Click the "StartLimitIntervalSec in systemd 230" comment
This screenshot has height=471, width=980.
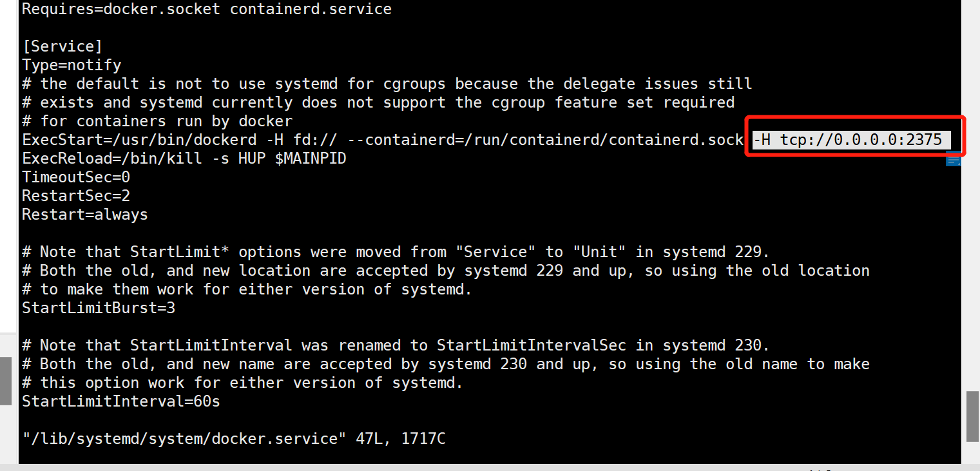pyautogui.click(x=599, y=345)
